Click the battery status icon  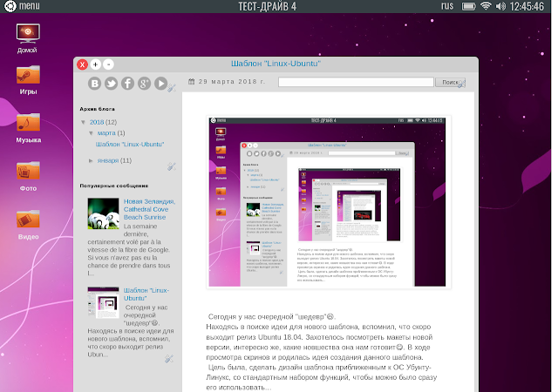click(x=469, y=6)
